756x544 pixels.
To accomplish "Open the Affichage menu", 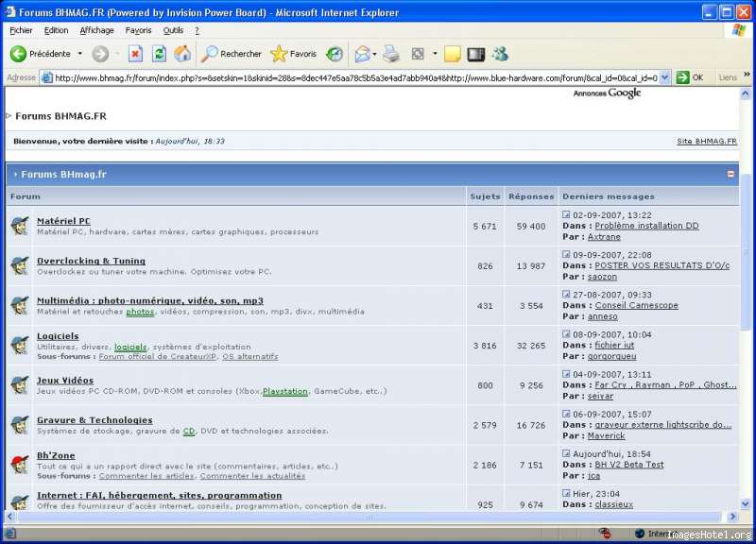I will 97,30.
